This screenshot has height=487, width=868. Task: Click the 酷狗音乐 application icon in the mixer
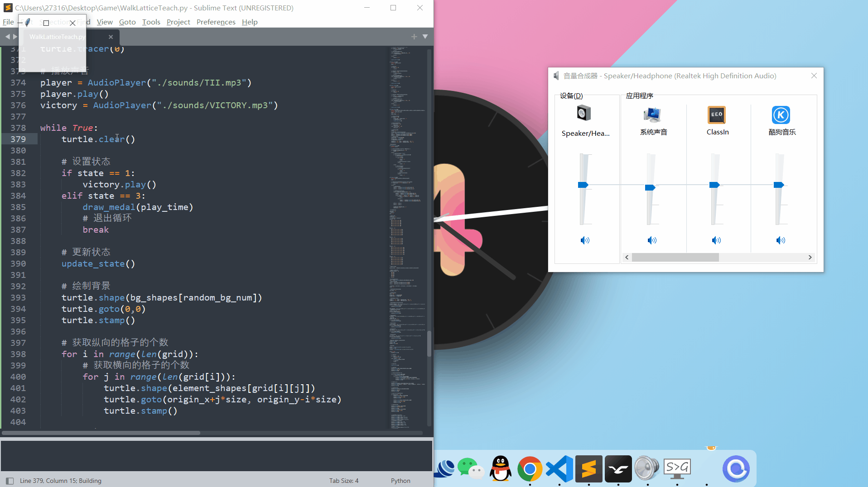tap(781, 115)
